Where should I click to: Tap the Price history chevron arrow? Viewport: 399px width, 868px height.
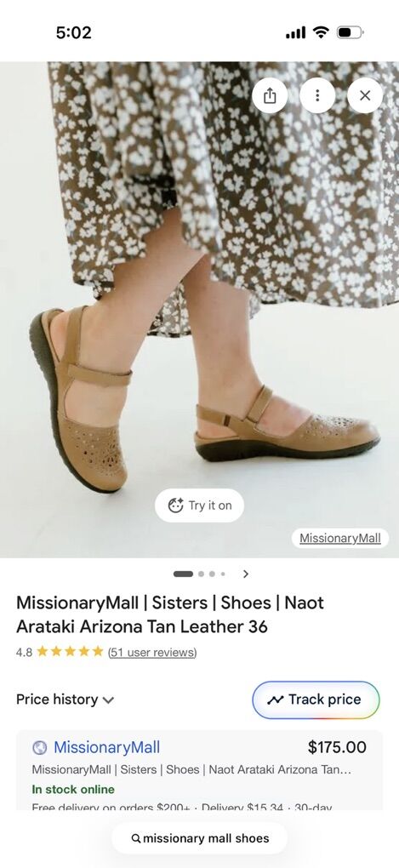pos(108,700)
